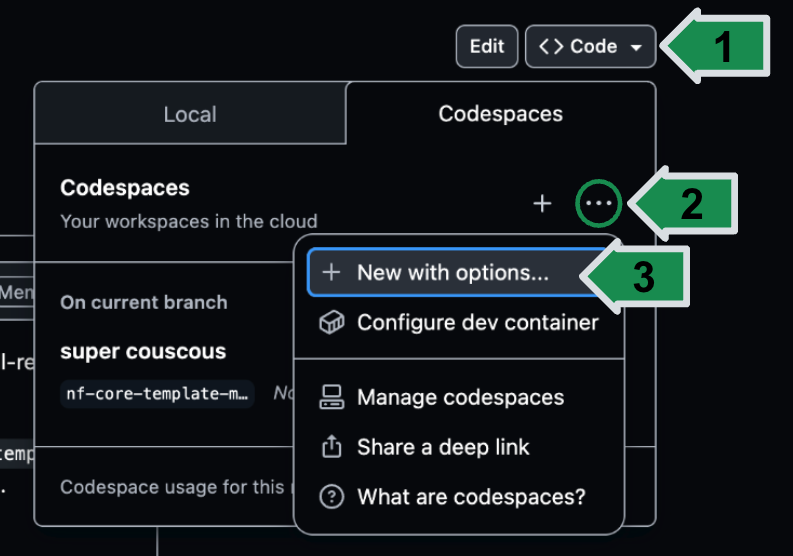The width and height of the screenshot is (793, 556).
Task: Click the cube icon beside Configure dev container
Action: click(331, 323)
